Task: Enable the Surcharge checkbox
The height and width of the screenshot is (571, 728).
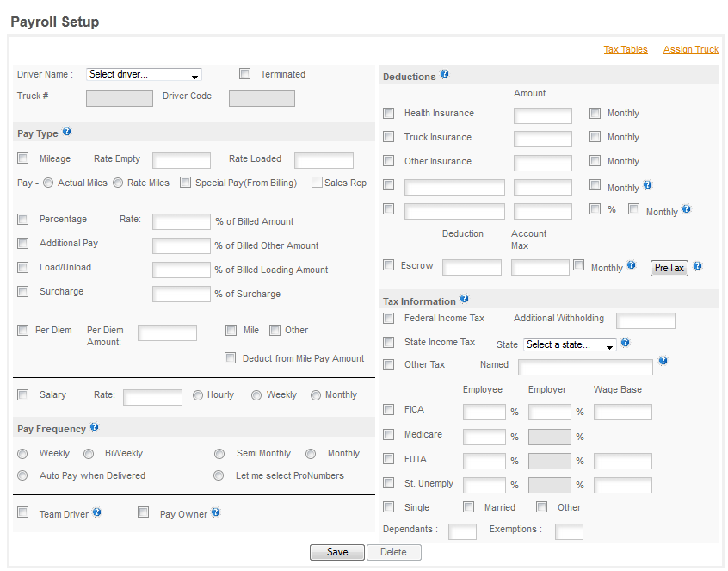Action: tap(22, 291)
